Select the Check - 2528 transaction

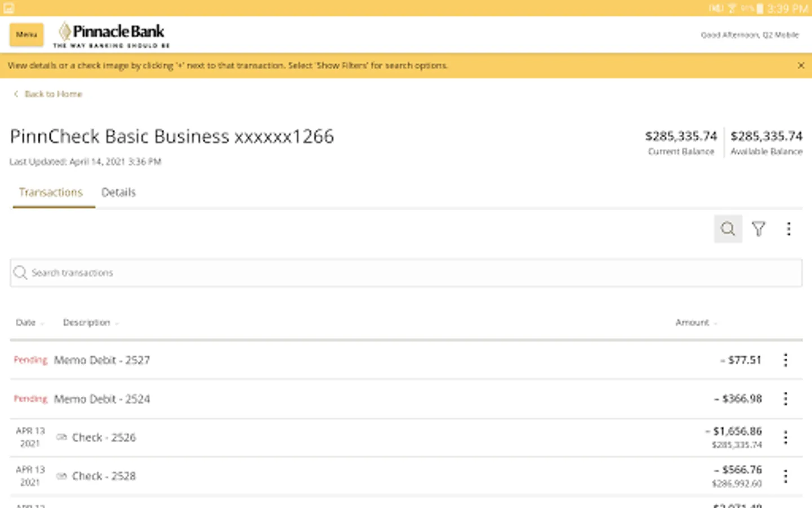(x=406, y=476)
